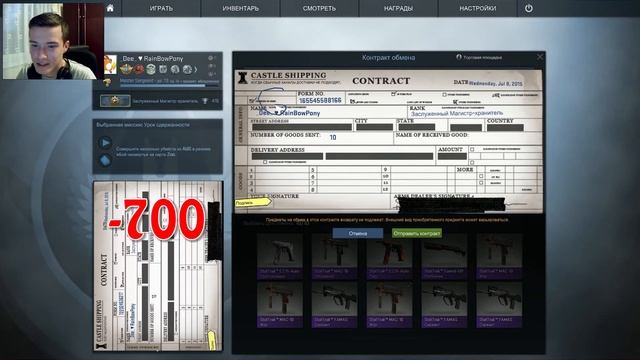Start the selected mission with play icon

pos(105,143)
